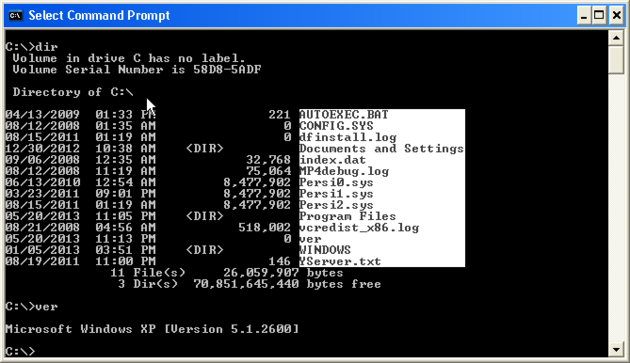Minimize the Command Prompt window
The image size is (630, 363).
pos(584,16)
